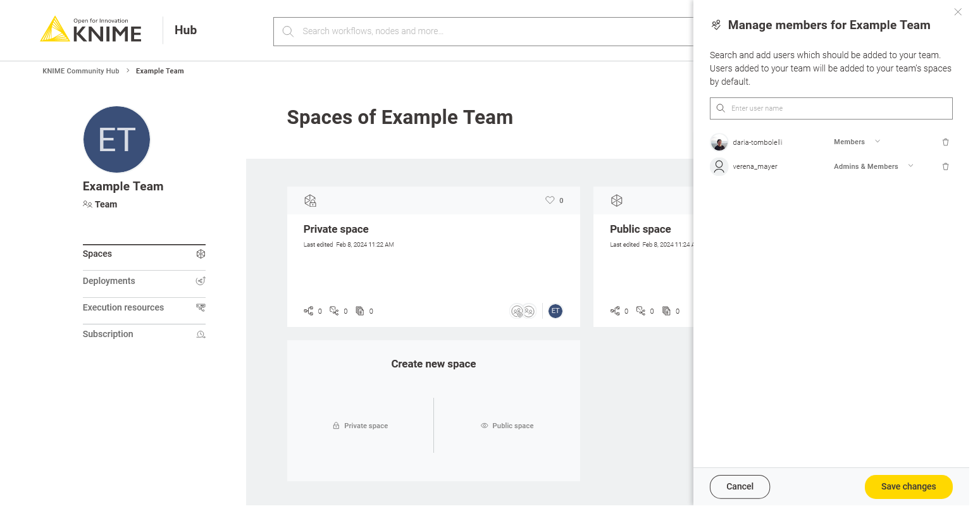
Task: Open the Deployments section
Action: coord(144,281)
